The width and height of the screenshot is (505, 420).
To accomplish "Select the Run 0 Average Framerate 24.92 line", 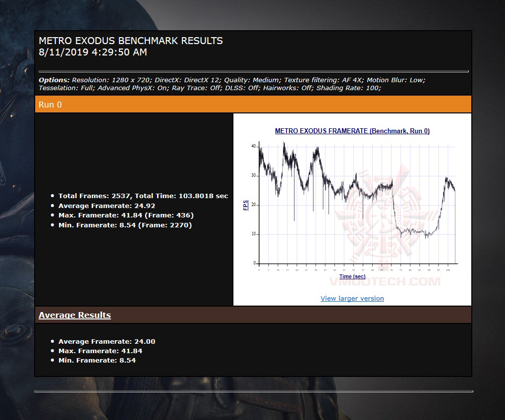I will click(107, 206).
